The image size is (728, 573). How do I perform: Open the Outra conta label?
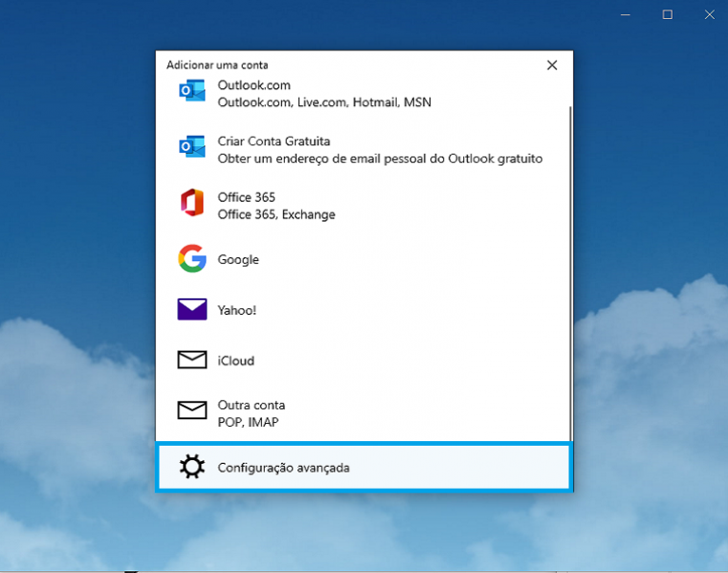tap(252, 405)
